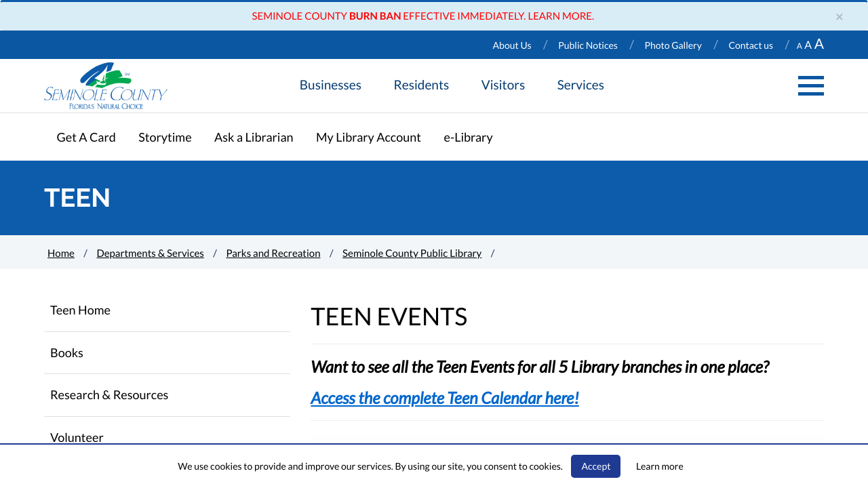This screenshot has width=868, height=488.
Task: Open the About Us link
Action: coord(512,45)
